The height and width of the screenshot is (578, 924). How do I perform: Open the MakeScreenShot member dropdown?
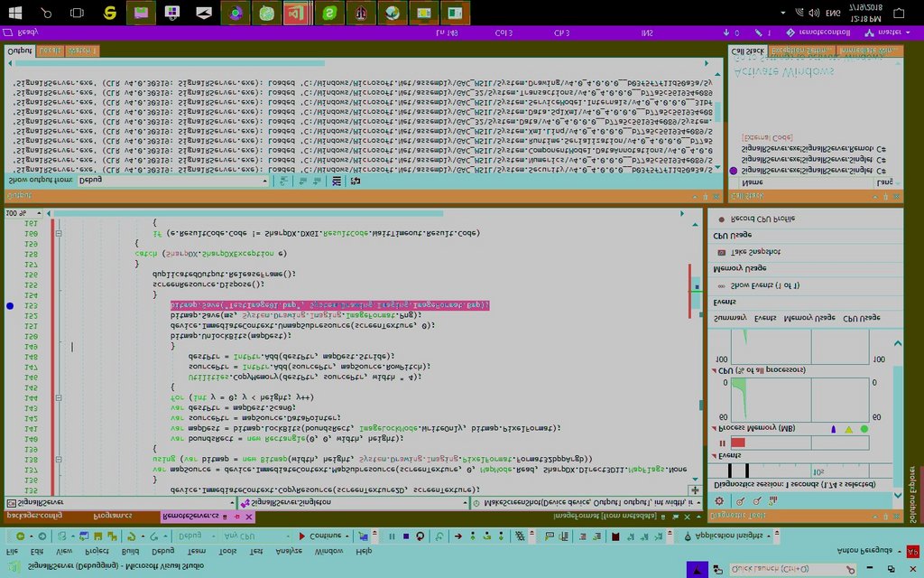[x=587, y=502]
